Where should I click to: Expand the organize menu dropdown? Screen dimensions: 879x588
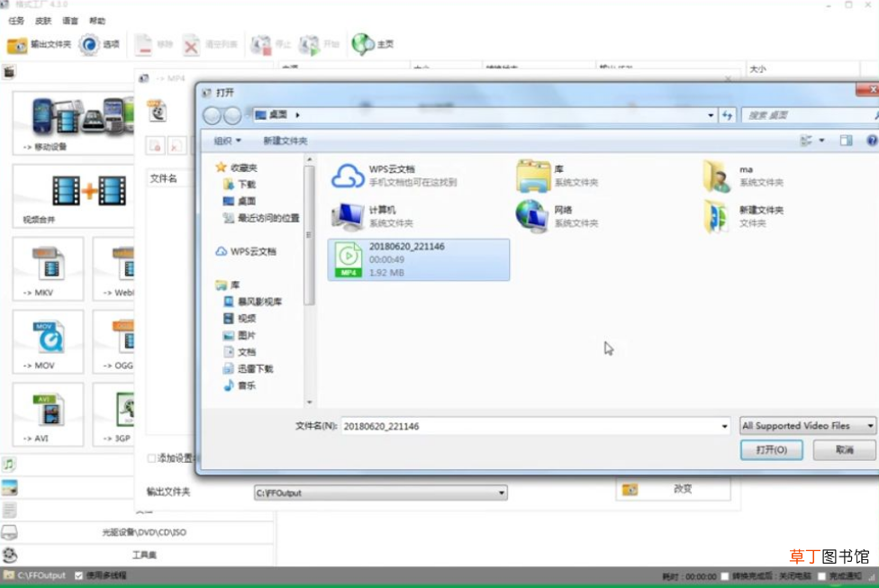point(227,140)
